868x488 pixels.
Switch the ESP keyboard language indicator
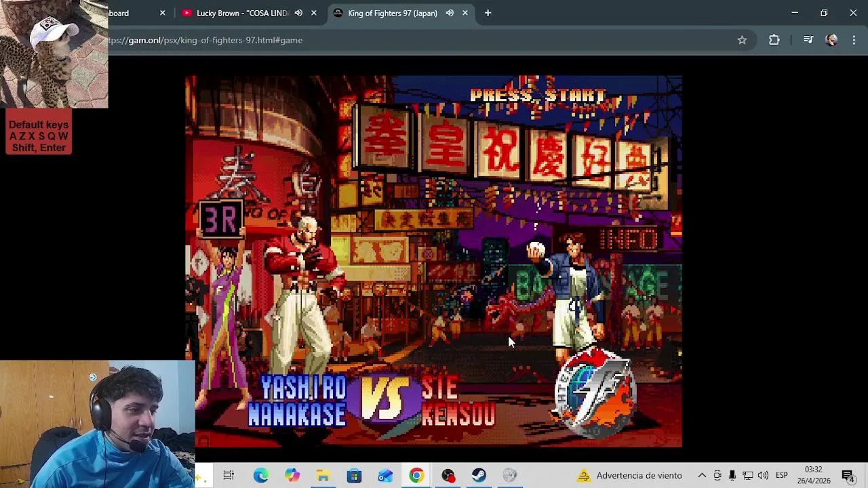781,476
